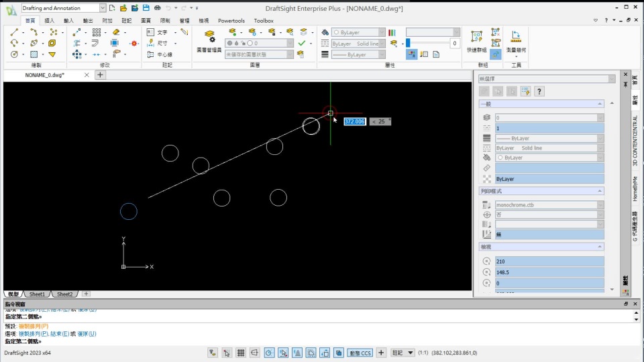This screenshot has width=644, height=362.
Task: Toggle line weight display in status bar
Action: [x=311, y=353]
